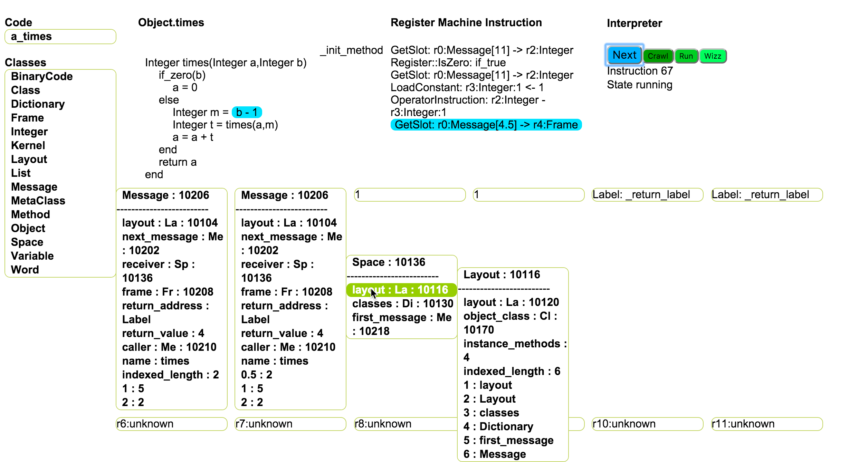
Task: Select the r11:unknown register box
Action: click(x=766, y=424)
